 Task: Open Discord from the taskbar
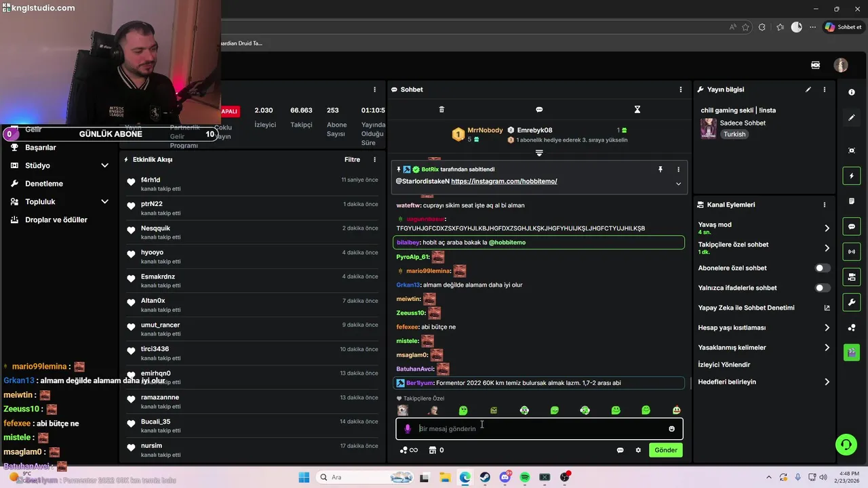tap(505, 477)
